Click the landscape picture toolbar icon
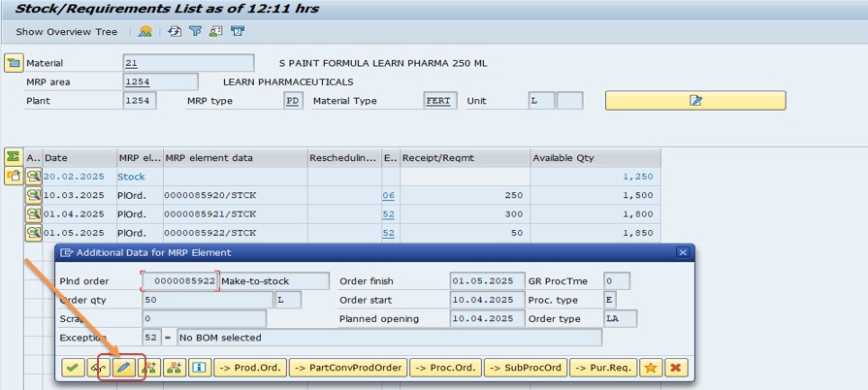The width and height of the screenshot is (868, 390). pos(145,32)
